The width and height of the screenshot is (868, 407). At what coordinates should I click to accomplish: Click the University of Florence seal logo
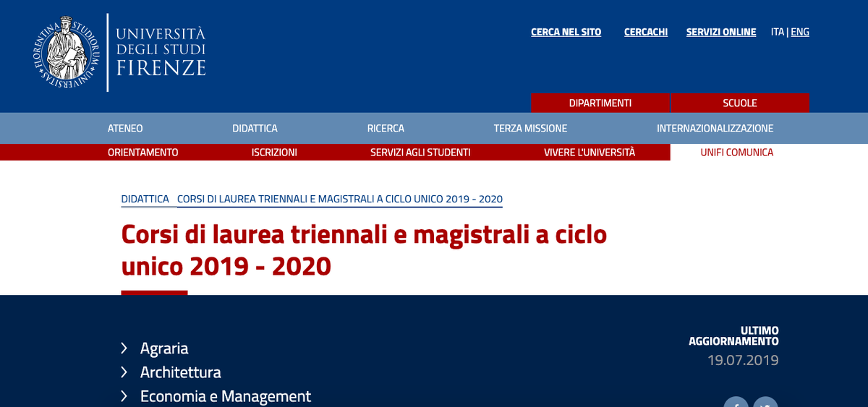[65, 52]
